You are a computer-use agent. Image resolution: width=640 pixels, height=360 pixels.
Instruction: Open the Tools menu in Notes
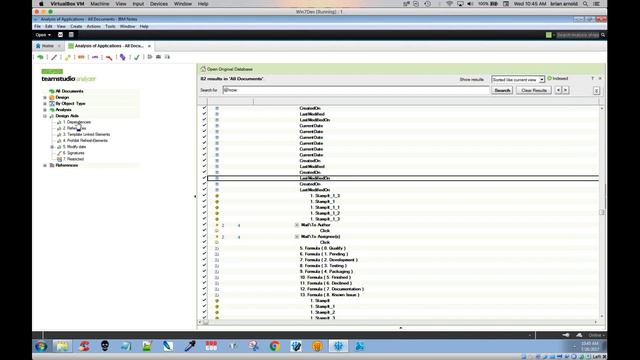point(110,27)
